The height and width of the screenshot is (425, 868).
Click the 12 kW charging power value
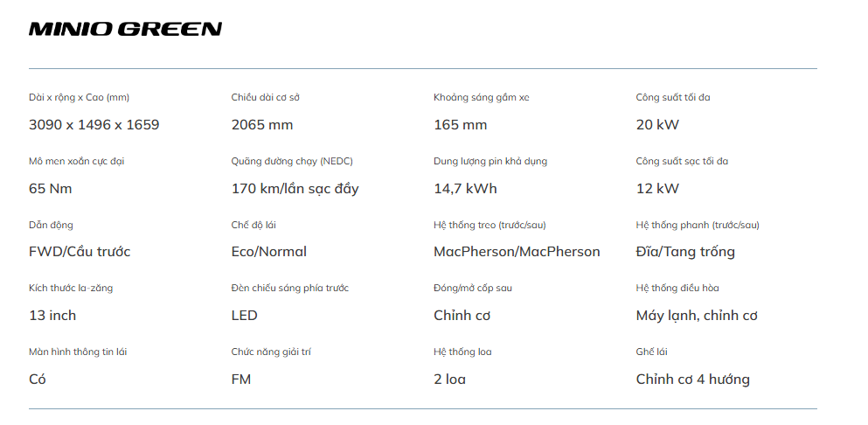coord(657,189)
